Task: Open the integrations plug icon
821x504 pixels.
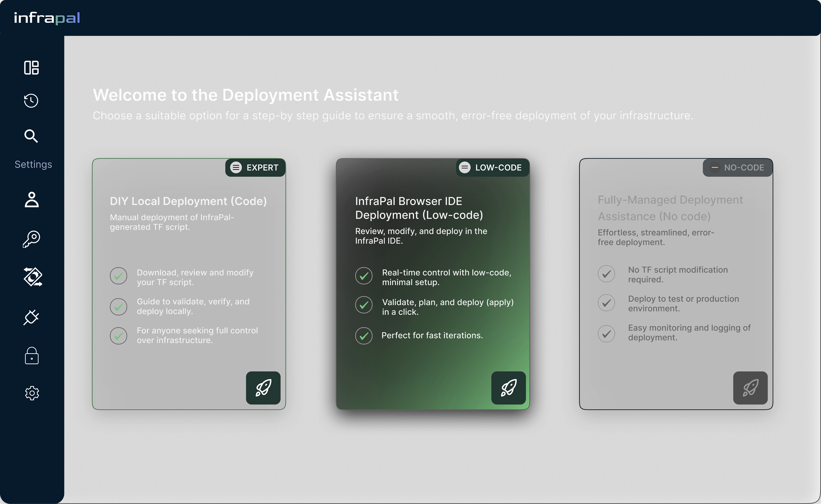Action: (x=31, y=317)
